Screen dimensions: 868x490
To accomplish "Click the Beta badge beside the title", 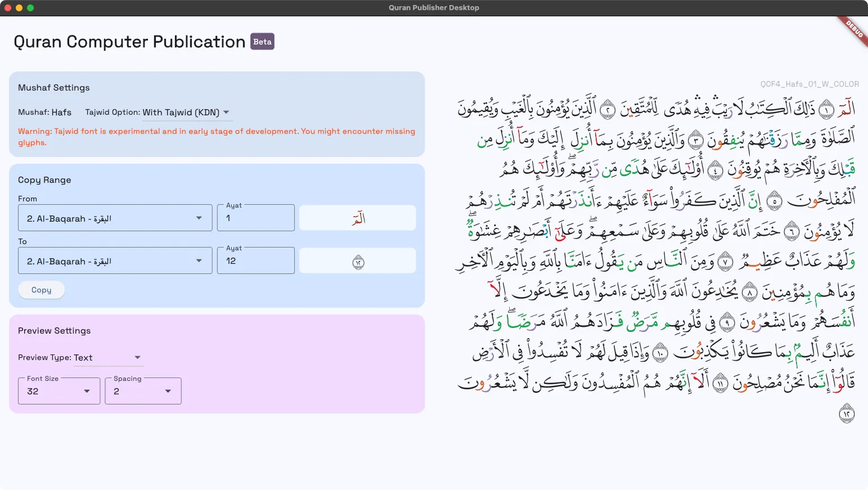I will tap(262, 42).
